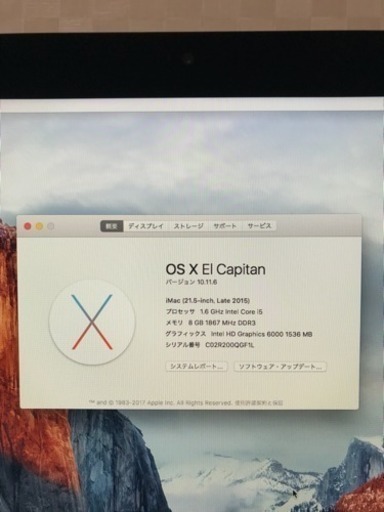The image size is (384, 512).
Task: Close the About This Mac window
Action: 28,226
